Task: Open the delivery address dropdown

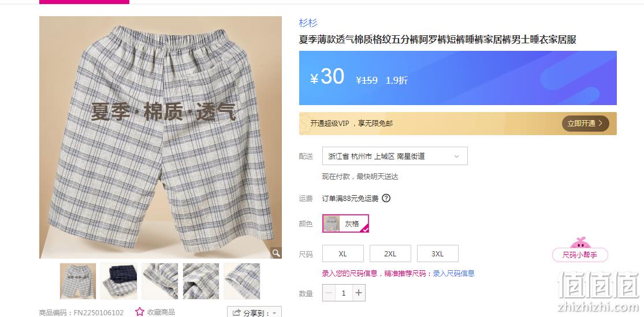Action: point(394,156)
